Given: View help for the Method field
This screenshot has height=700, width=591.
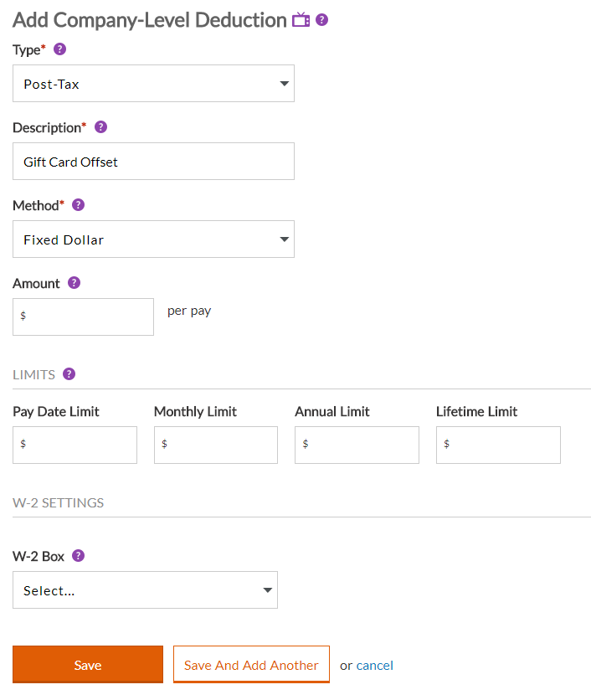Looking at the screenshot, I should pyautogui.click(x=78, y=205).
